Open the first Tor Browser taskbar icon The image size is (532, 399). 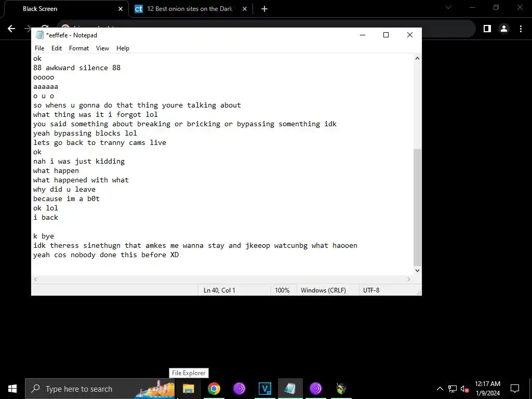click(239, 389)
